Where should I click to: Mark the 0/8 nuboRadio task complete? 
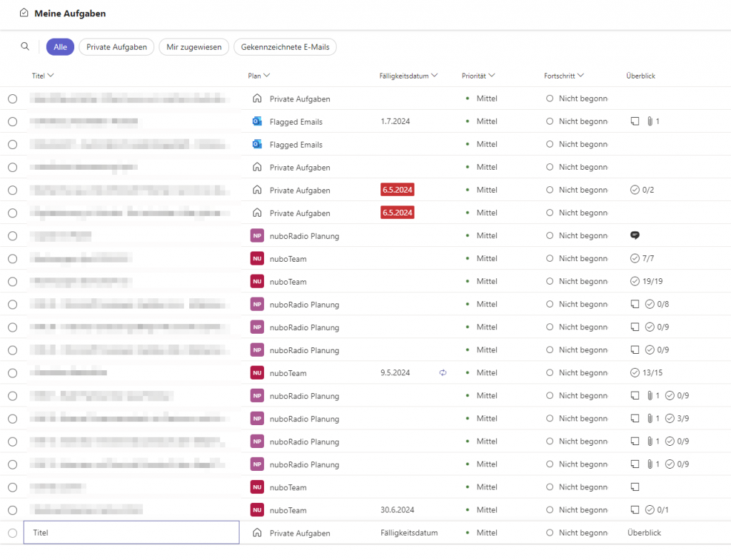click(13, 304)
